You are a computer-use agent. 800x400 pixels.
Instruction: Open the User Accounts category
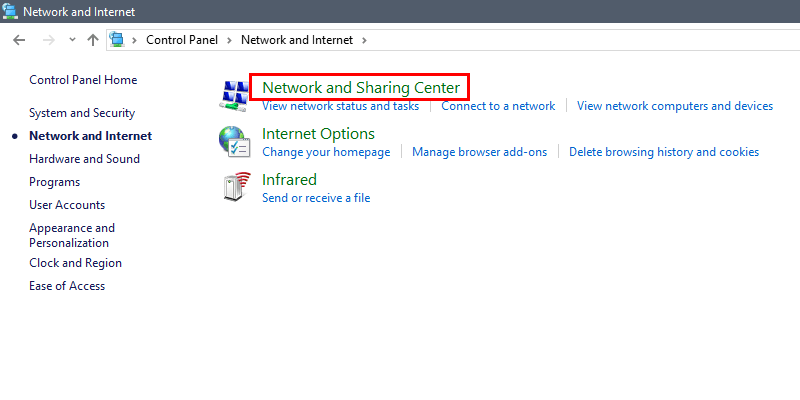coord(67,205)
